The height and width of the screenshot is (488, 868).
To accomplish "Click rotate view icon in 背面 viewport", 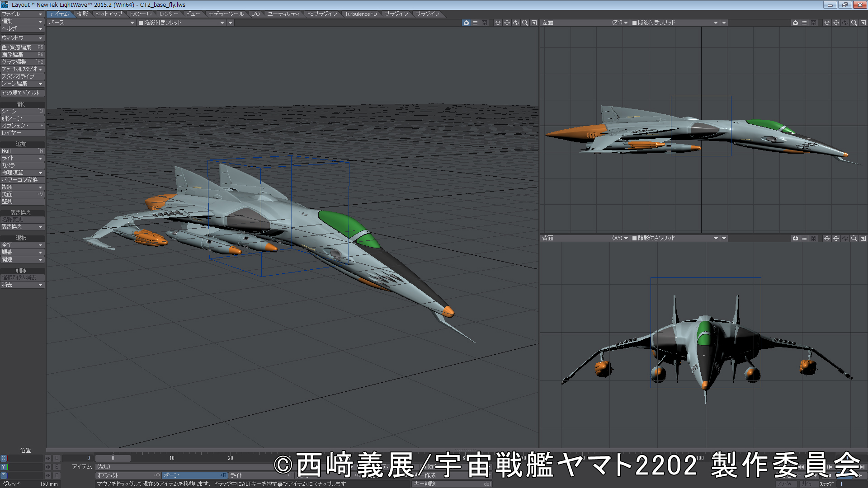I will pyautogui.click(x=845, y=238).
